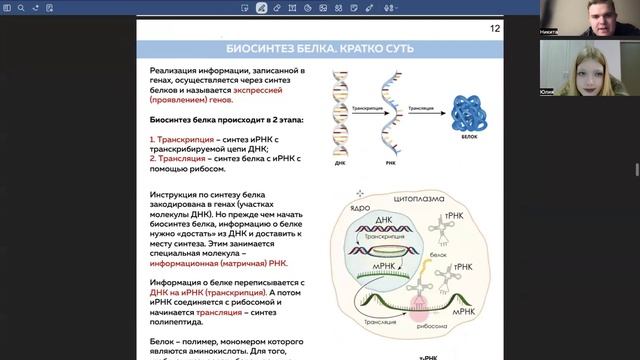The image size is (640, 360).
Task: Click red term "2. Трансляция"
Action: pyautogui.click(x=178, y=158)
